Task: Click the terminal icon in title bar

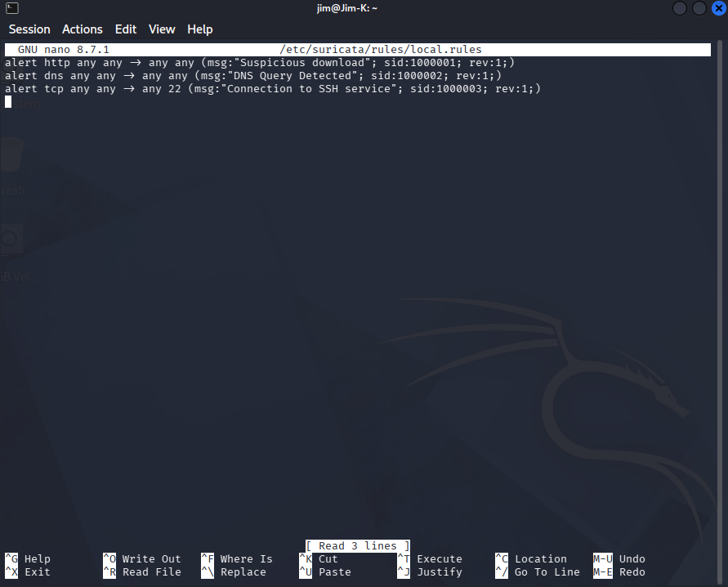Action: 12,8
